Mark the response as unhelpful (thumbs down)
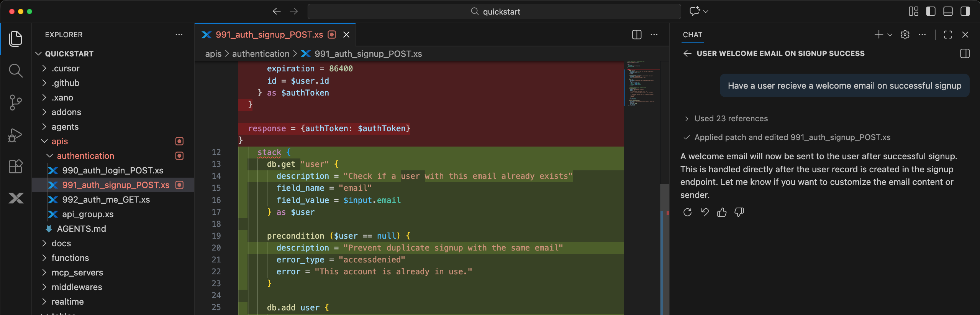 [739, 212]
